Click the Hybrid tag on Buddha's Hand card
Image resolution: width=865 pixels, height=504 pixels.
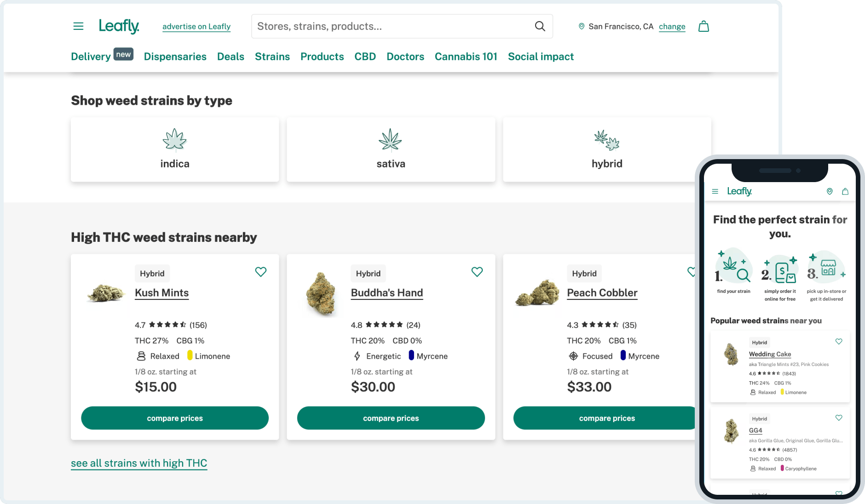(x=368, y=274)
